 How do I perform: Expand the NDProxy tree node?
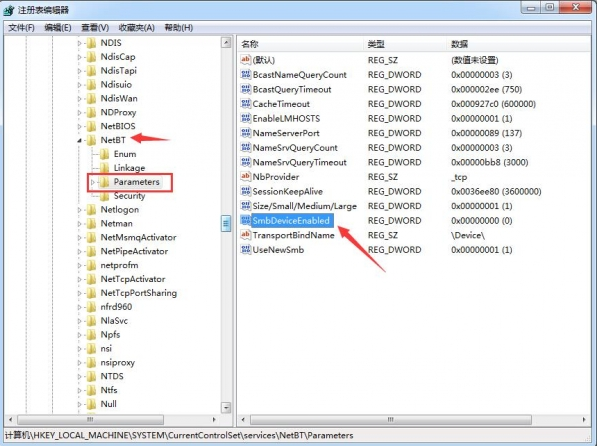tap(79, 113)
